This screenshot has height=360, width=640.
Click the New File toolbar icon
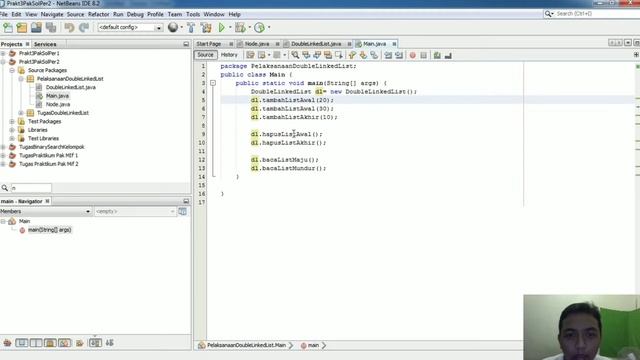[8, 27]
